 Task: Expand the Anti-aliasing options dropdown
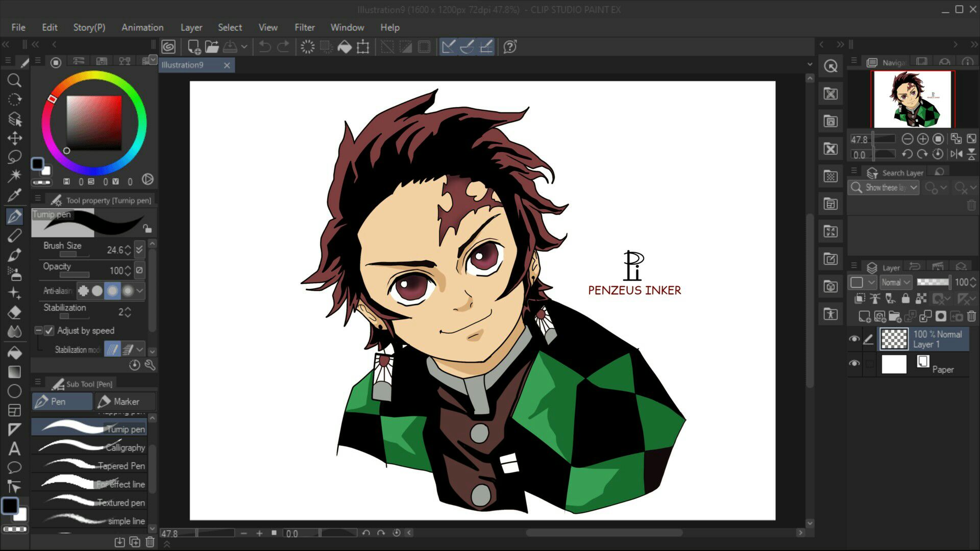[x=139, y=291]
